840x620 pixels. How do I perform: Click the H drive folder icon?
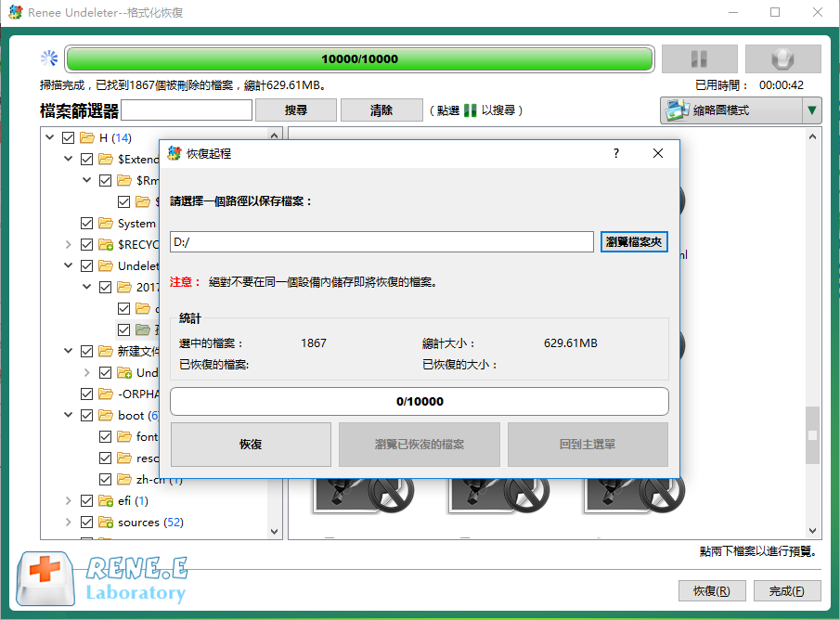(87, 137)
